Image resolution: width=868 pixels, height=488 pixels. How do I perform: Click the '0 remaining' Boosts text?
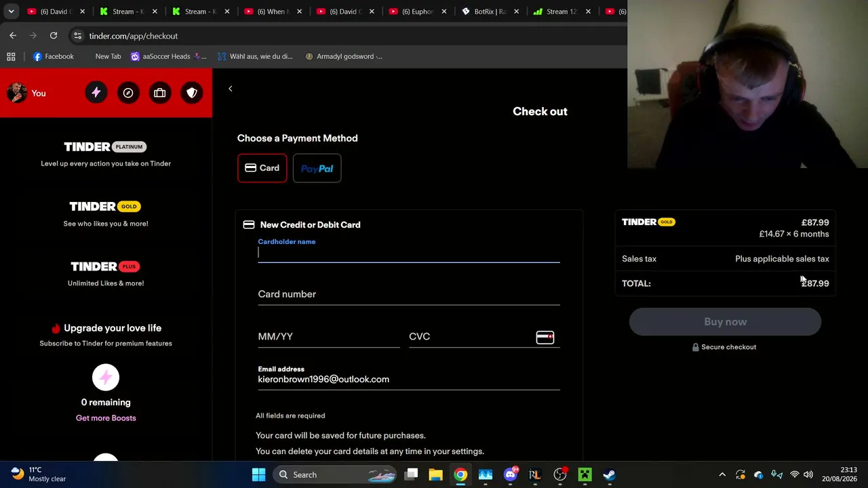pyautogui.click(x=106, y=403)
